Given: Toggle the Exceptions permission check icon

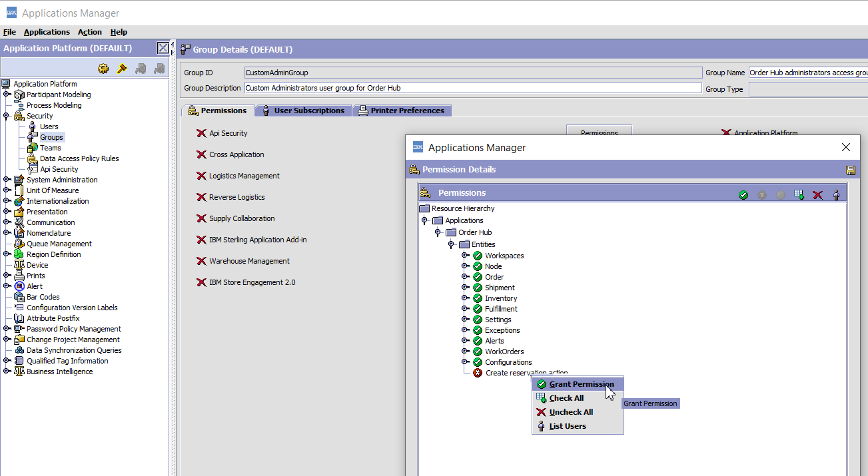Looking at the screenshot, I should point(478,330).
